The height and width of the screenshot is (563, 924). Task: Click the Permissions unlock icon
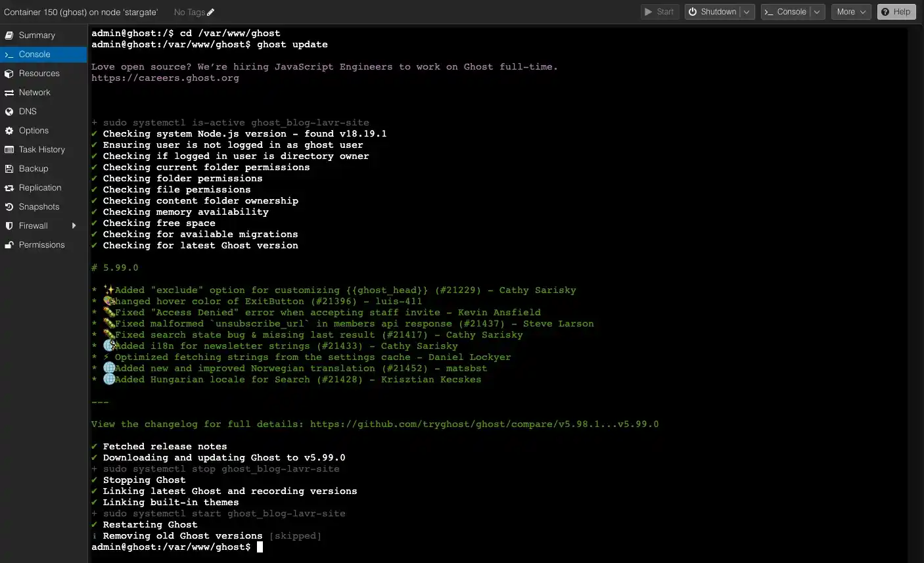[9, 245]
